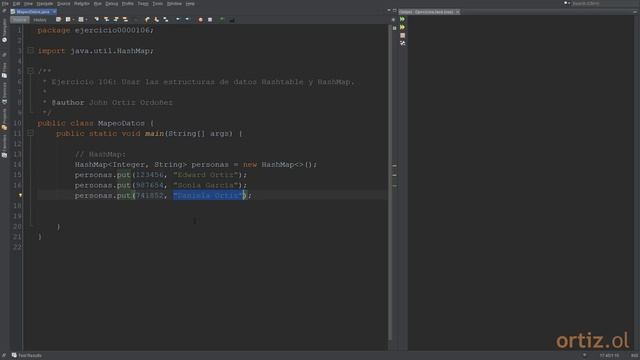Open the Files window from left sidebar

tap(4, 70)
